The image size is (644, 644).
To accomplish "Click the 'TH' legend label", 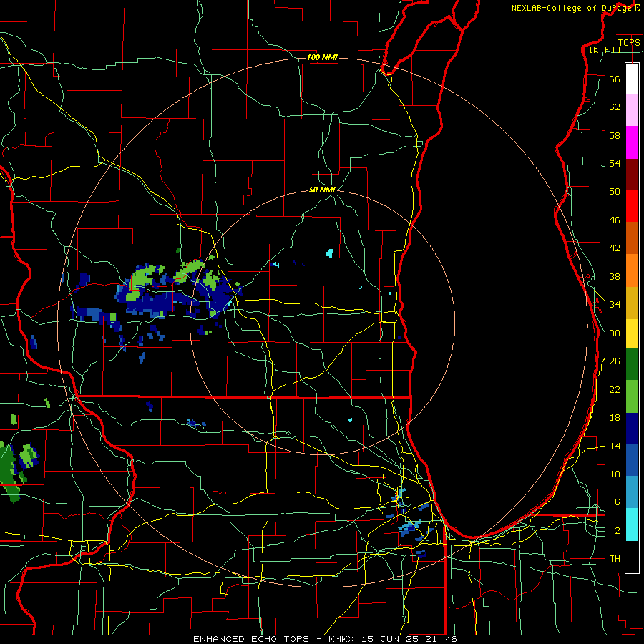I will (615, 559).
